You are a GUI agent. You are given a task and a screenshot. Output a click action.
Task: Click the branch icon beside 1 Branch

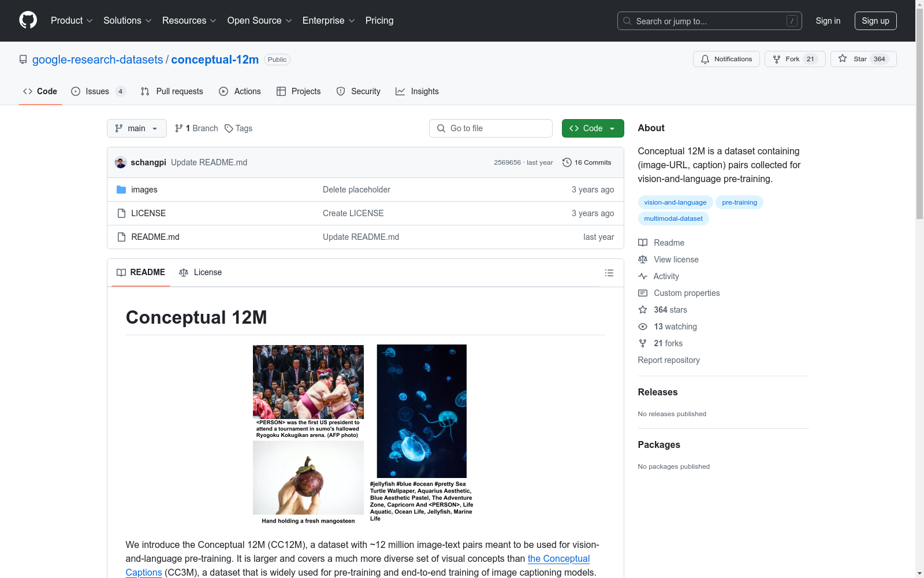[x=179, y=128]
